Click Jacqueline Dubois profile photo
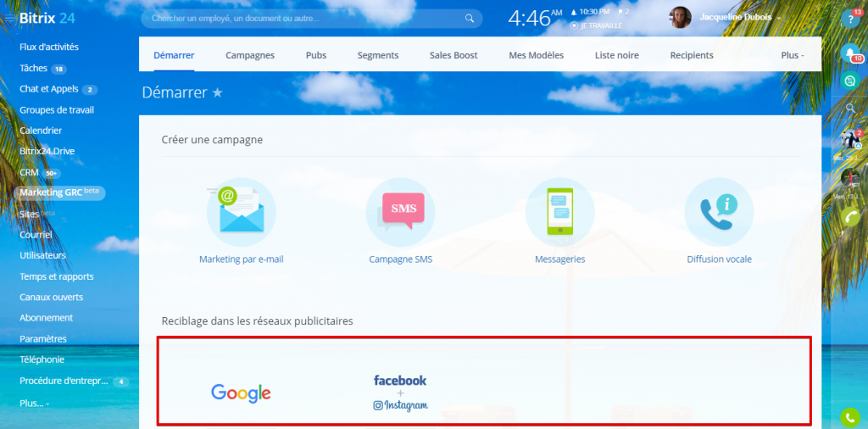The image size is (868, 429). (x=680, y=18)
